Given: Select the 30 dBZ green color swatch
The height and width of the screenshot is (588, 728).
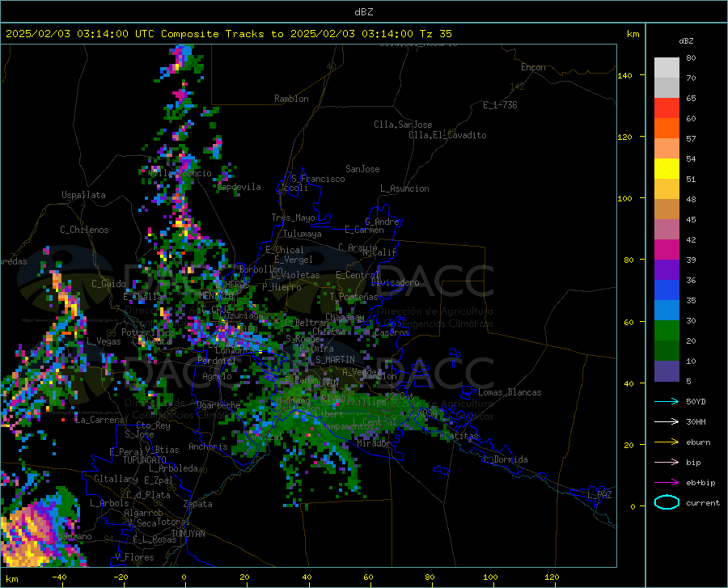Looking at the screenshot, I should coord(667,331).
